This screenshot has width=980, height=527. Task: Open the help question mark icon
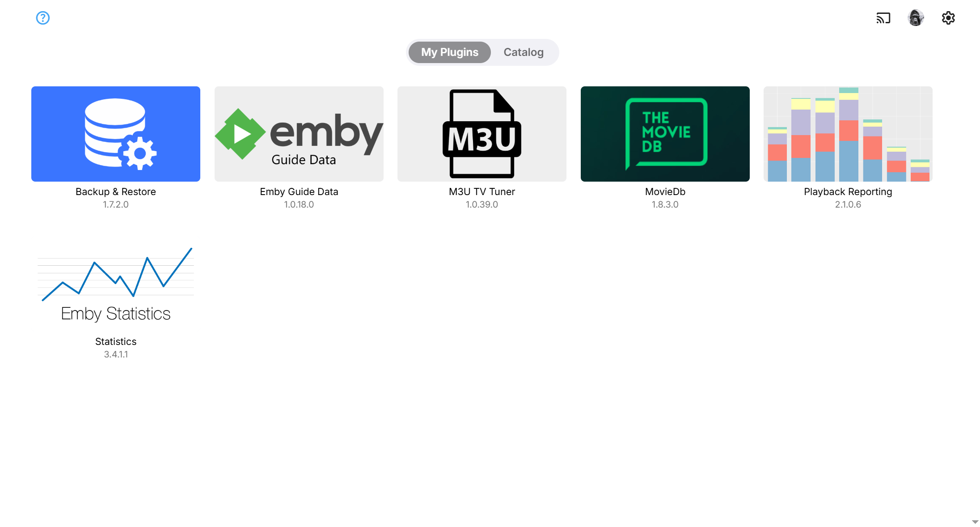[x=43, y=18]
